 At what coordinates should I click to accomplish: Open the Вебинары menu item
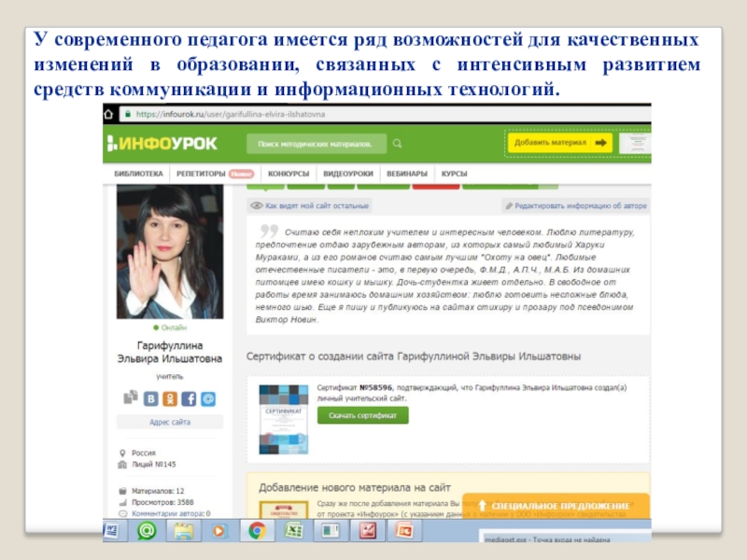[407, 174]
